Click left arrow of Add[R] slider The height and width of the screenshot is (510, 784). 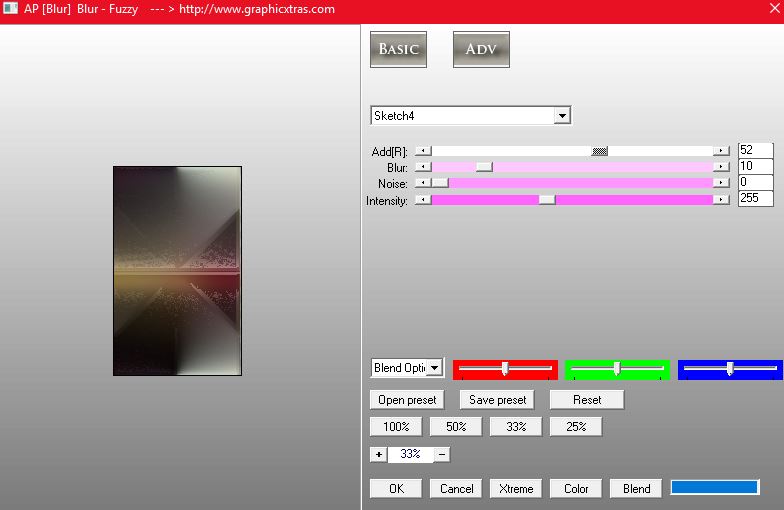click(423, 150)
